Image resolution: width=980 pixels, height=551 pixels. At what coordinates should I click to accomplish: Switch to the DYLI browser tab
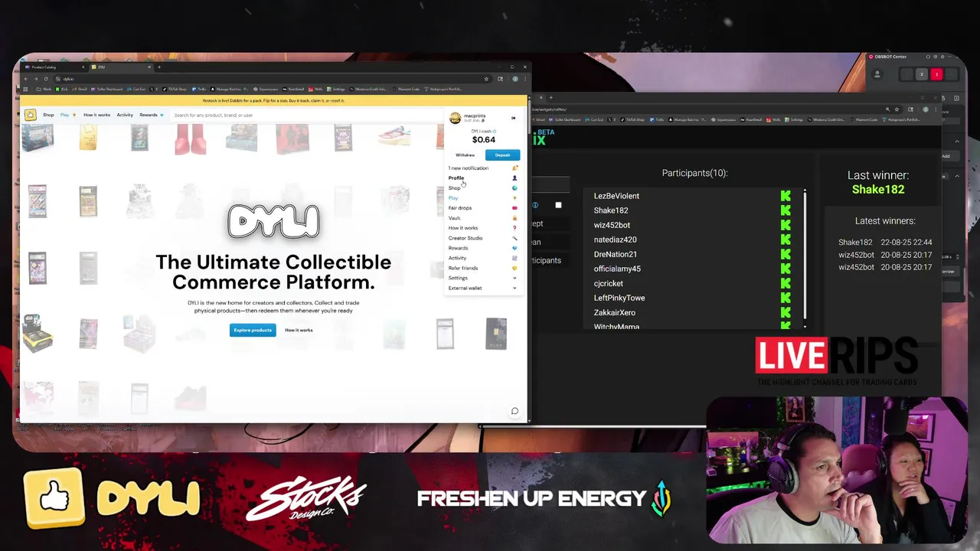coord(121,67)
